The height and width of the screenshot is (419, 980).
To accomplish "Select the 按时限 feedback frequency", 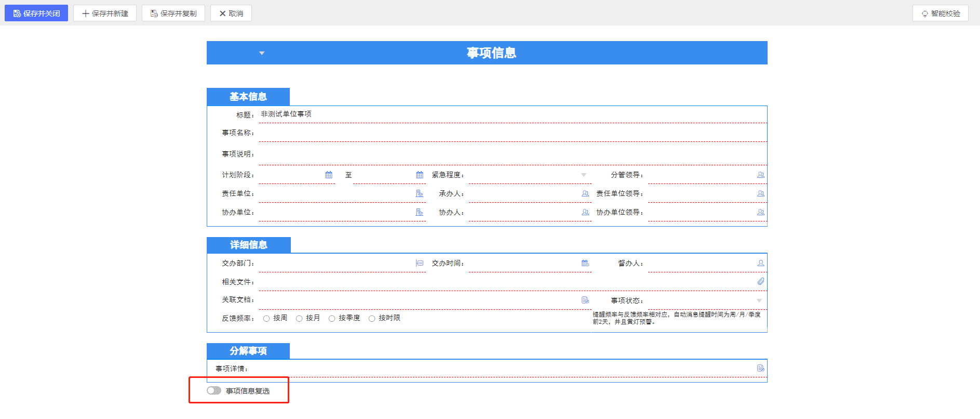I will pos(372,319).
